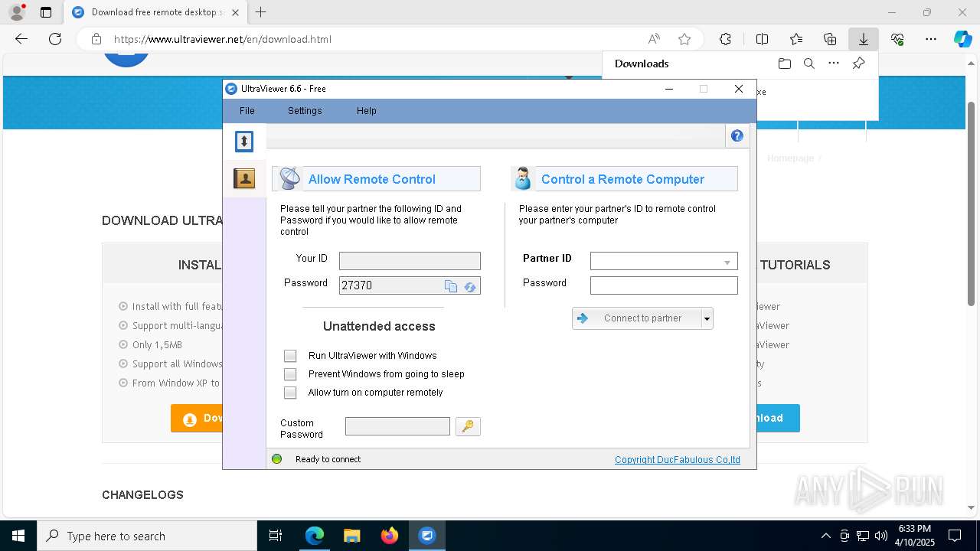Click the Windows taskbar search box
The width and height of the screenshot is (980, 551).
tap(147, 536)
